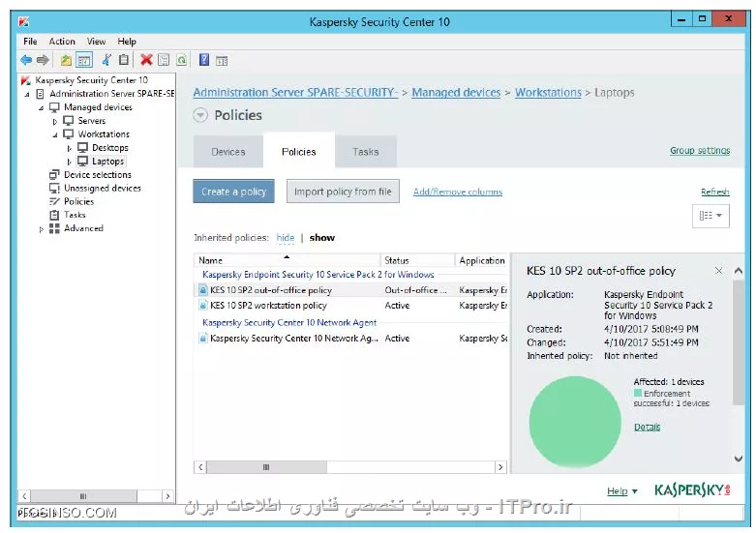
Task: Switch to the Devices tab
Action: tap(228, 152)
